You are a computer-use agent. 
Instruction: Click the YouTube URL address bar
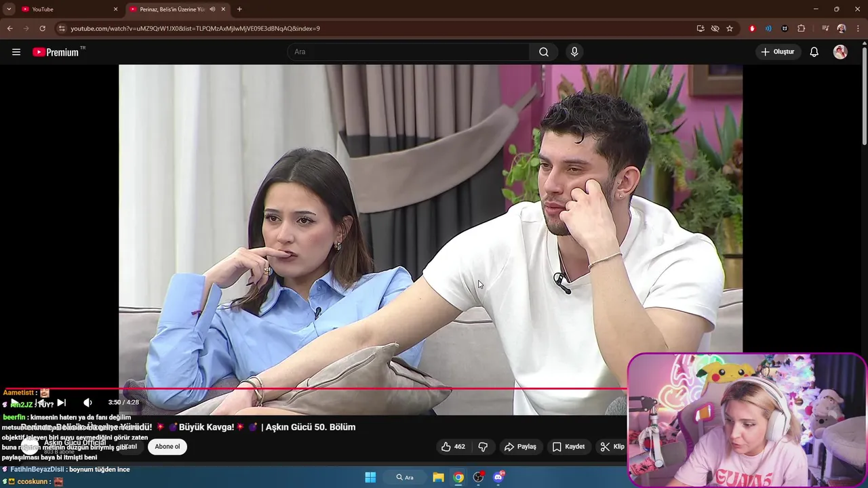point(380,28)
